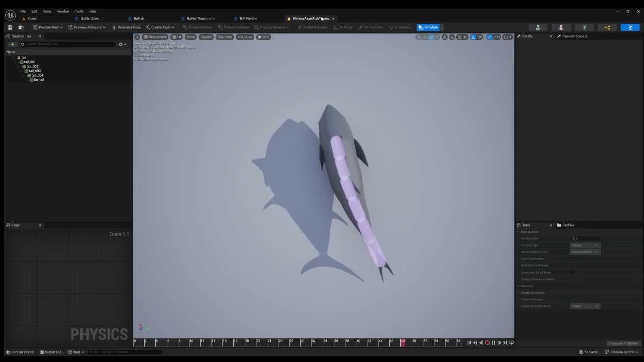The width and height of the screenshot is (644, 362).
Task: Open the Tools menu
Action: 79,11
